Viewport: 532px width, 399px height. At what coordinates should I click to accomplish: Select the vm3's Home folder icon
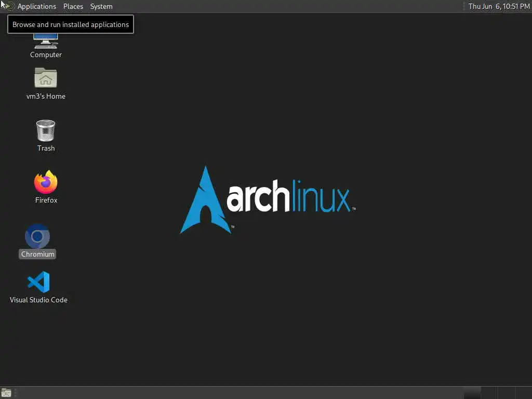tap(46, 84)
